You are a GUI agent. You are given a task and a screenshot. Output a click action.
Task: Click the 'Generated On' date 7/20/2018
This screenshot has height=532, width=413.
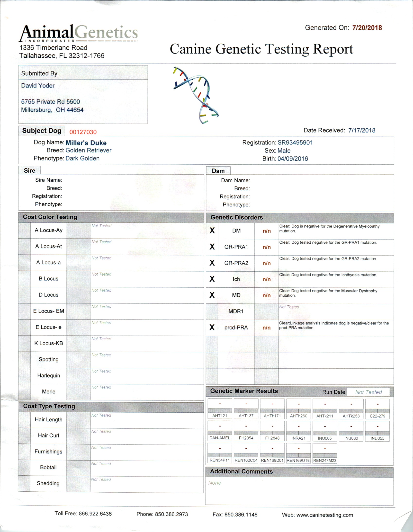[x=367, y=28]
